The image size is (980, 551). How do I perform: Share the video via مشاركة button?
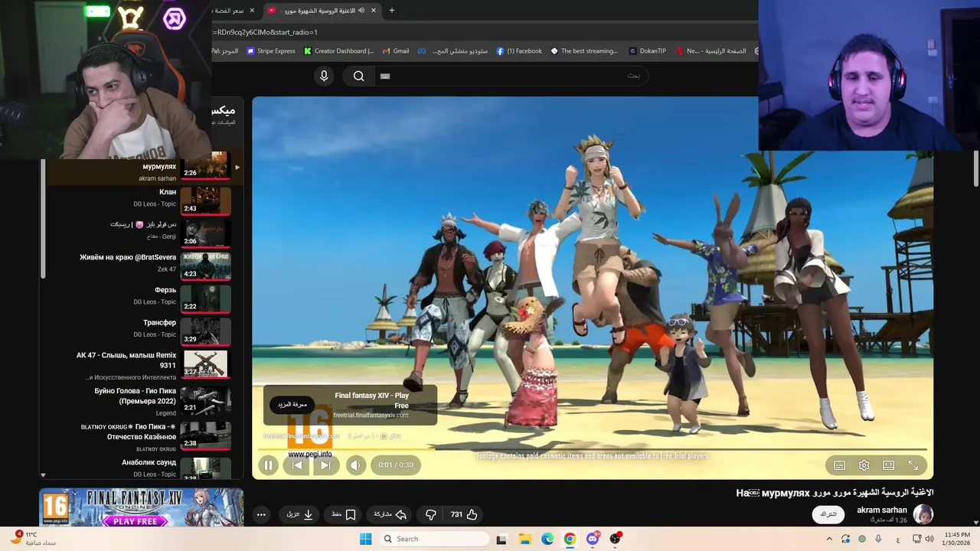390,514
